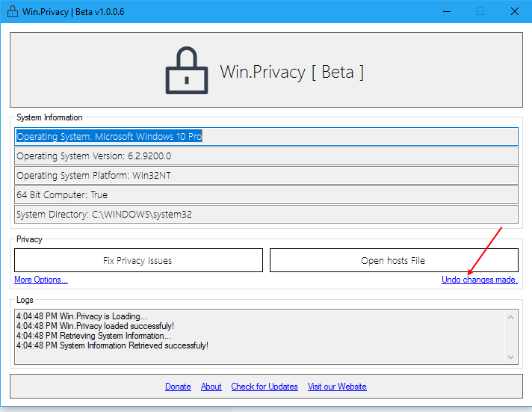
Task: Open the More Options... link
Action: click(41, 280)
